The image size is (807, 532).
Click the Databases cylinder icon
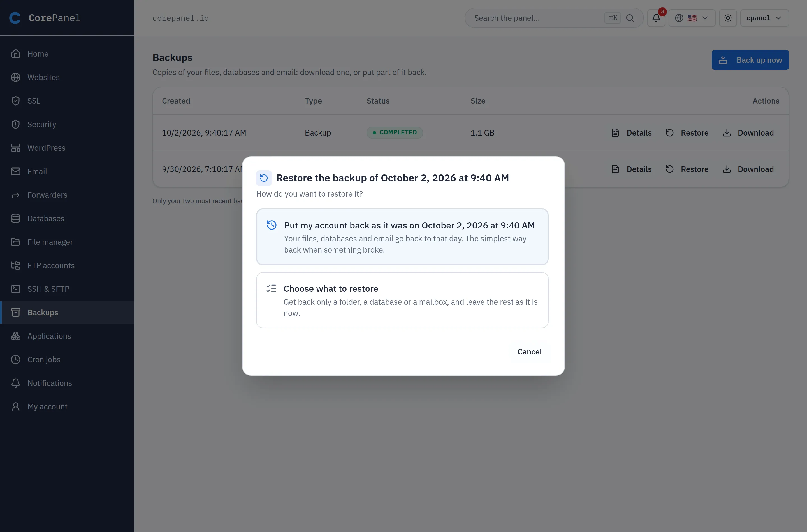pyautogui.click(x=16, y=218)
